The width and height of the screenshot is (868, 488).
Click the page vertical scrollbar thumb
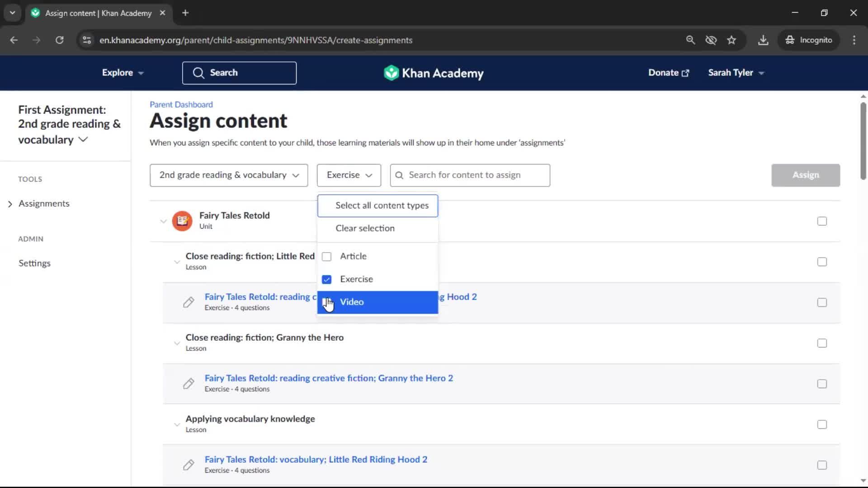(x=863, y=141)
